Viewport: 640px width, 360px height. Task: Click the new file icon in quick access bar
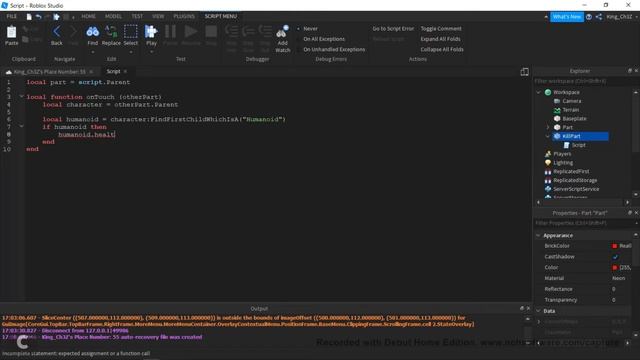click(29, 17)
